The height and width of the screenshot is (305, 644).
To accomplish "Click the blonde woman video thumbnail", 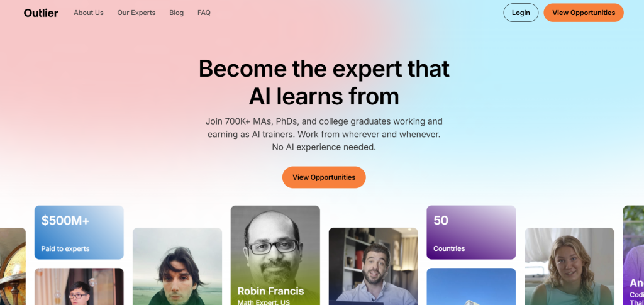I will click(569, 267).
